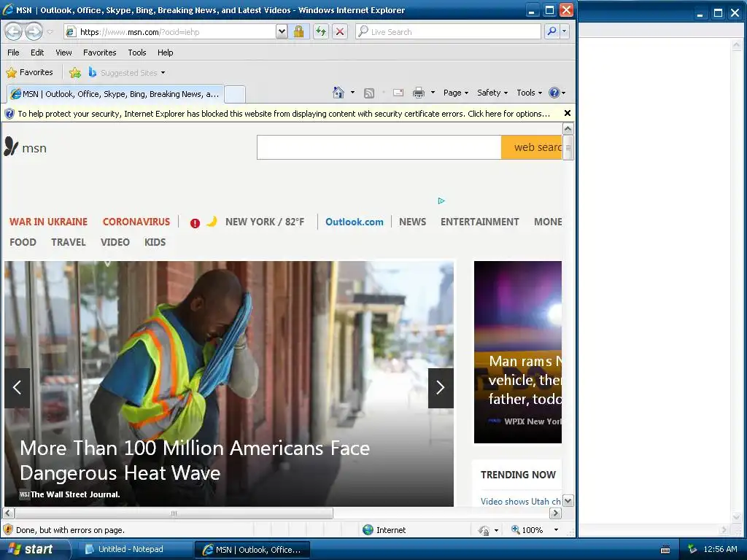Go forward using the browser Forward arrow
This screenshot has width=747, height=560.
[x=34, y=32]
